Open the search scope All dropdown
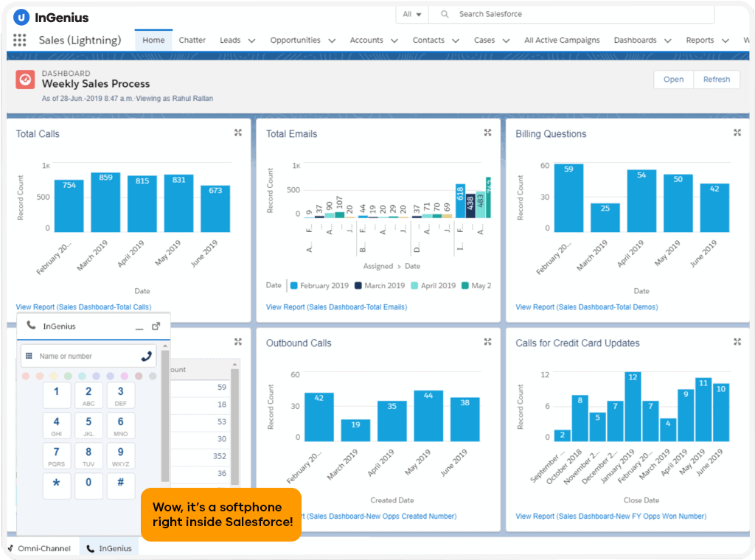This screenshot has height=560, width=755. tap(411, 14)
